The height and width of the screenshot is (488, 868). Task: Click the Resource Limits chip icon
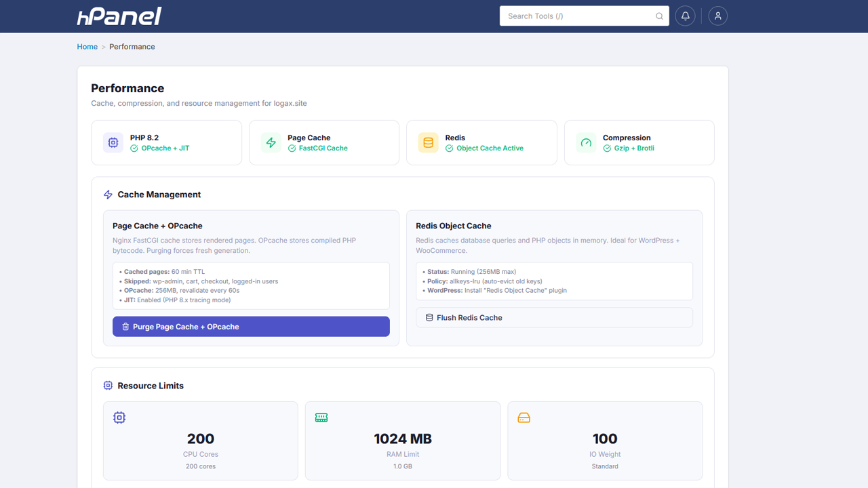108,386
